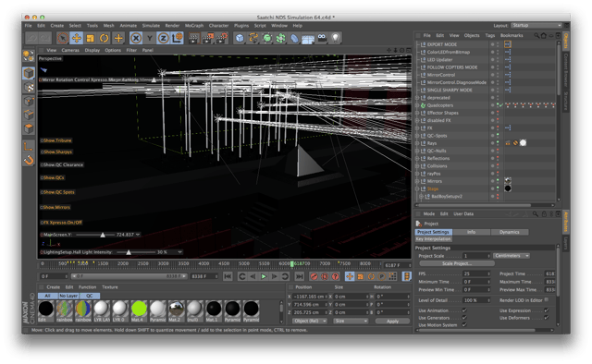Toggle the snap magnet icon

coord(29,161)
